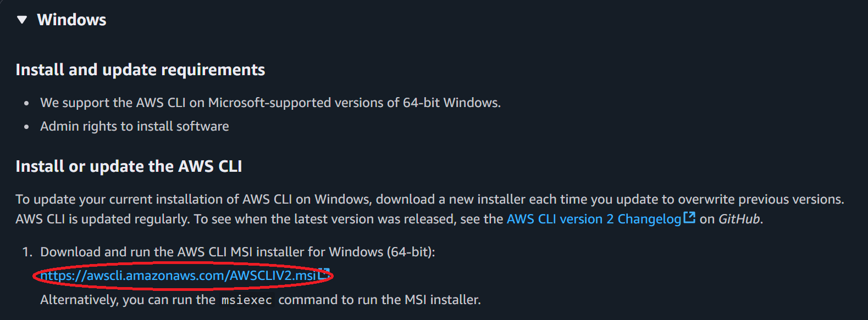Open the AWS CLI version 2 Changelog link
This screenshot has width=868, height=320.
pyautogui.click(x=594, y=219)
